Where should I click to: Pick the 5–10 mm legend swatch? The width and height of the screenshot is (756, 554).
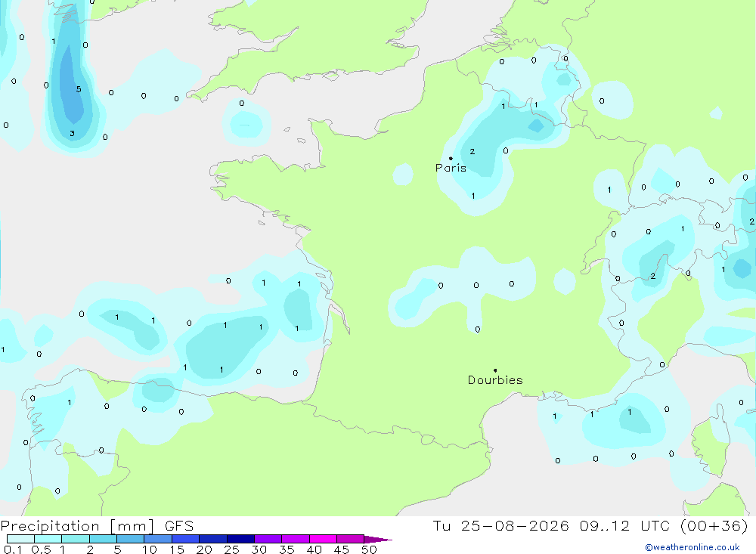[x=130, y=539]
